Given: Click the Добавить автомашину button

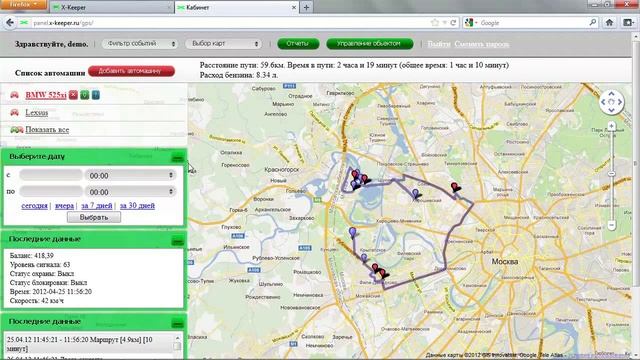Looking at the screenshot, I should tap(131, 71).
